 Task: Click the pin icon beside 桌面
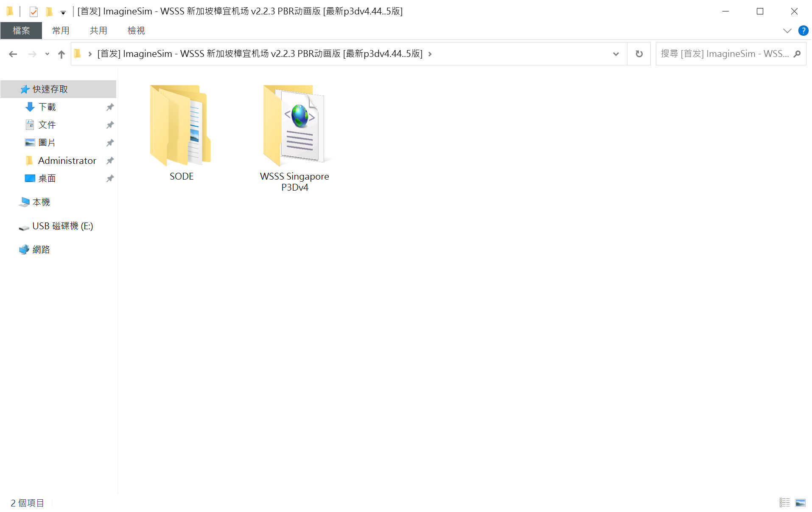pyautogui.click(x=110, y=178)
